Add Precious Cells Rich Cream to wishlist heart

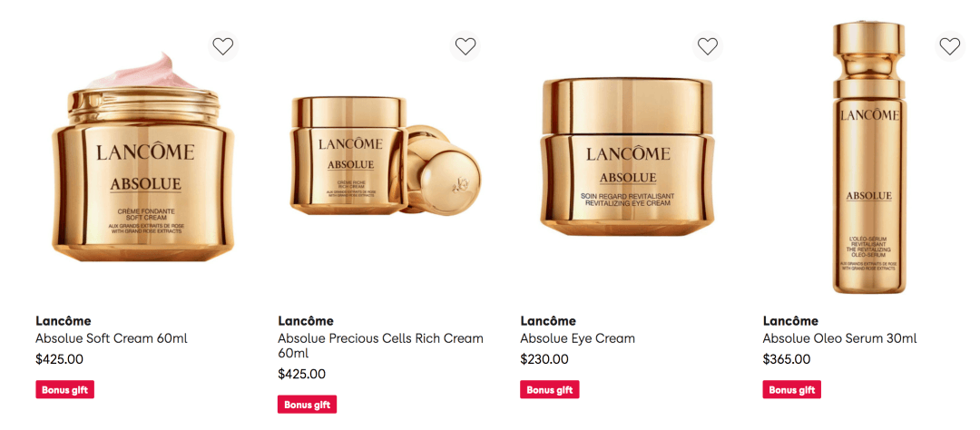465,46
